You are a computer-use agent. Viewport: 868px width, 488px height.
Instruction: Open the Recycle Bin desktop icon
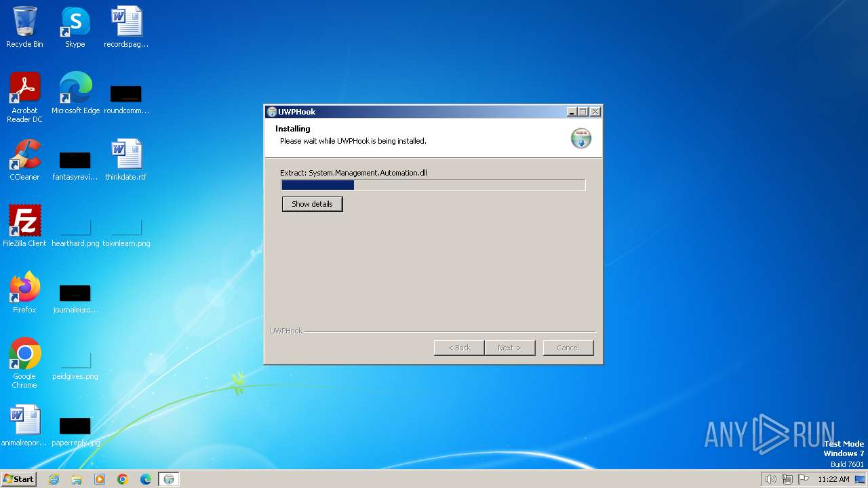[x=24, y=27]
